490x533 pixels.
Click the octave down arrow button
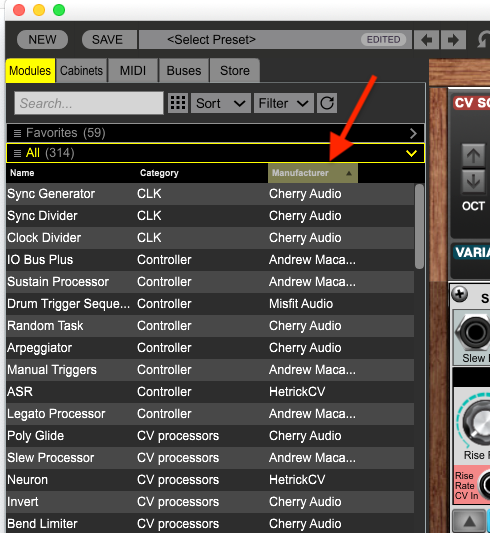click(473, 181)
